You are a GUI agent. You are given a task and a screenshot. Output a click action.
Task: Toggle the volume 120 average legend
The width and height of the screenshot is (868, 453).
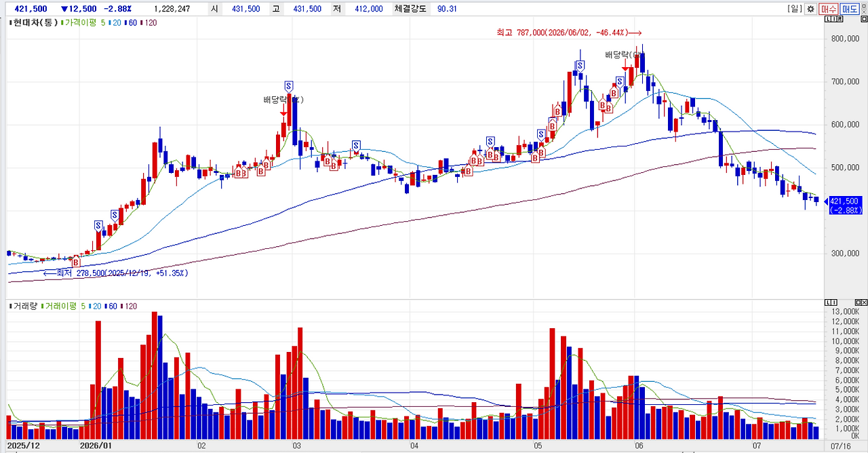[x=130, y=307]
